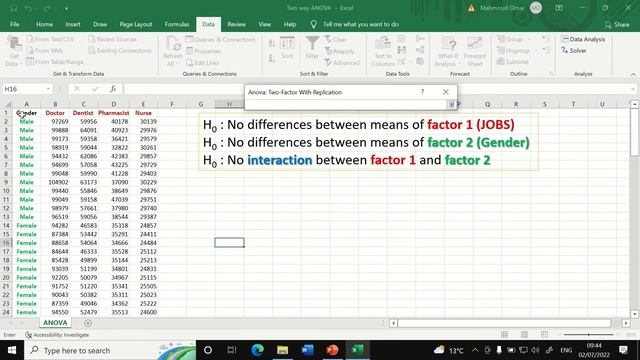Select cell containing 104902
The image size is (640, 360).
[55, 182]
